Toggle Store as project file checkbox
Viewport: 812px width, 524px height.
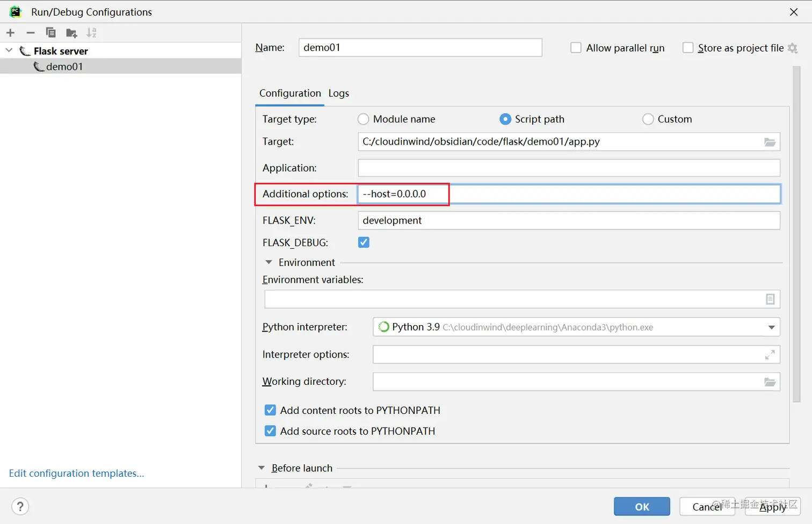click(x=688, y=48)
